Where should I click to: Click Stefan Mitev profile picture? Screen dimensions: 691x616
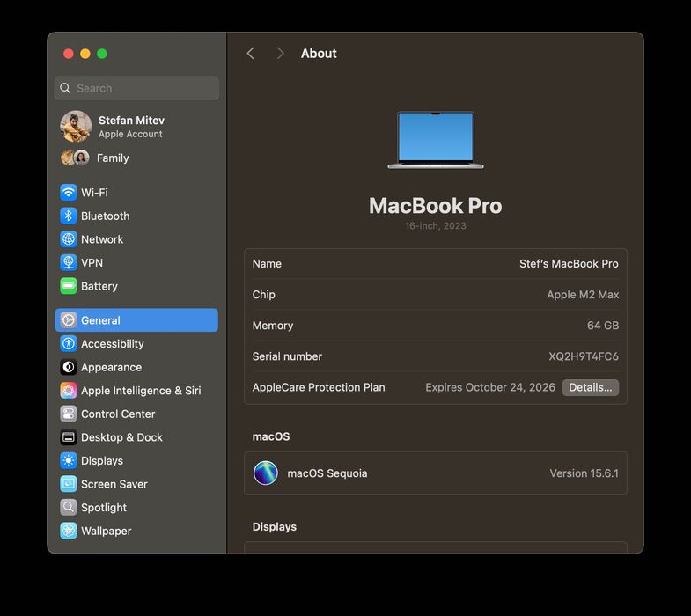76,127
